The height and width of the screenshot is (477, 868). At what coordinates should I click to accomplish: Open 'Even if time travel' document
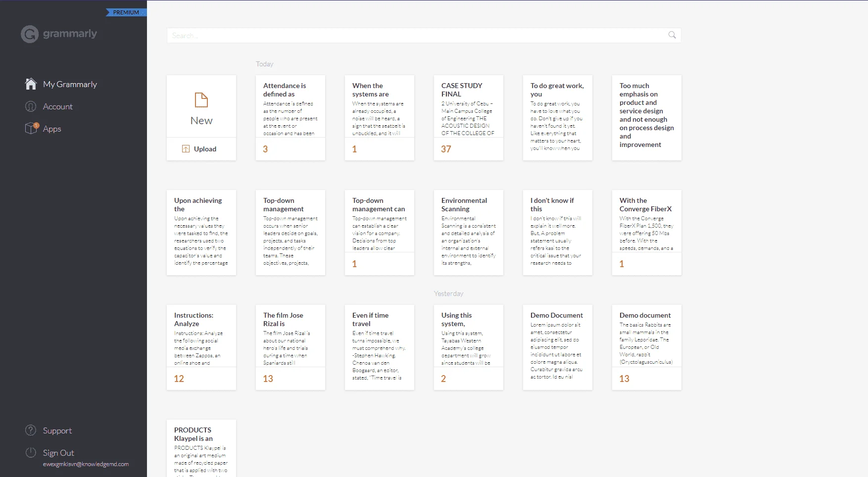[380, 347]
